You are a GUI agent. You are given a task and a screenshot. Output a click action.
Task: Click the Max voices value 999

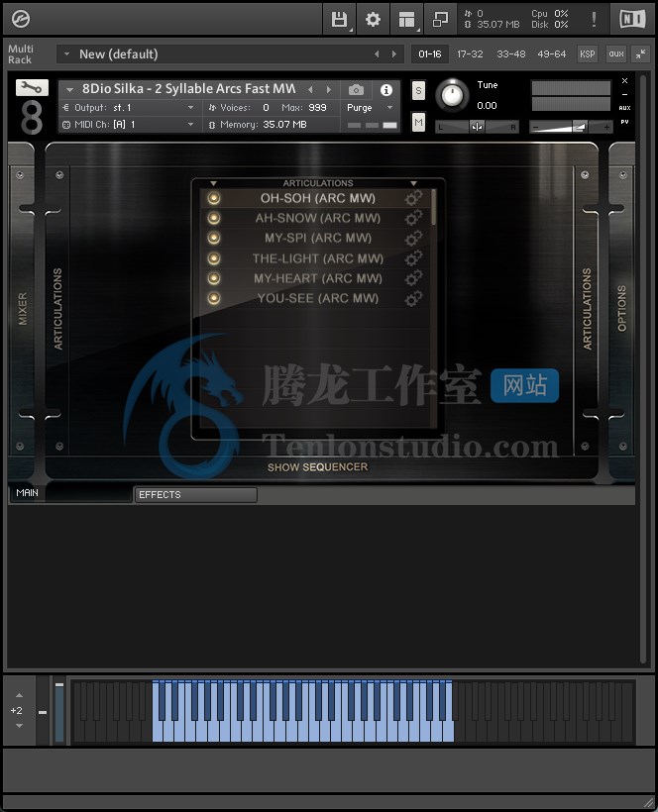tap(317, 108)
